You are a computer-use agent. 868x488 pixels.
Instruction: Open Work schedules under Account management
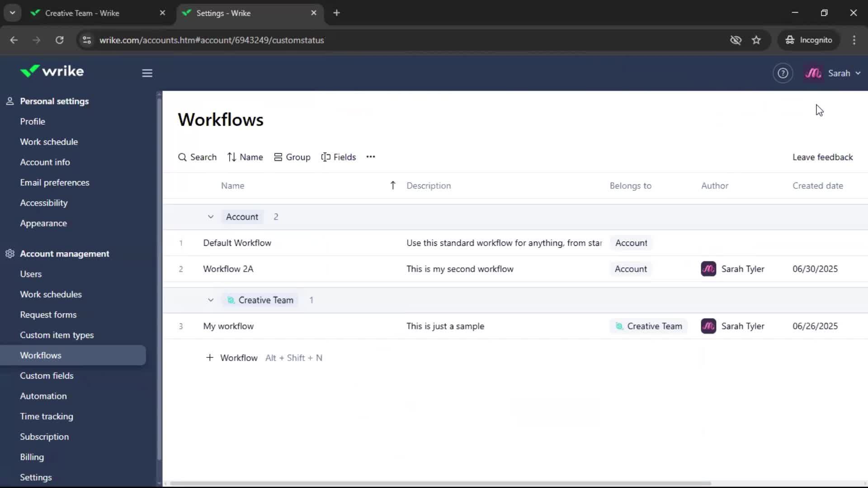click(x=51, y=294)
